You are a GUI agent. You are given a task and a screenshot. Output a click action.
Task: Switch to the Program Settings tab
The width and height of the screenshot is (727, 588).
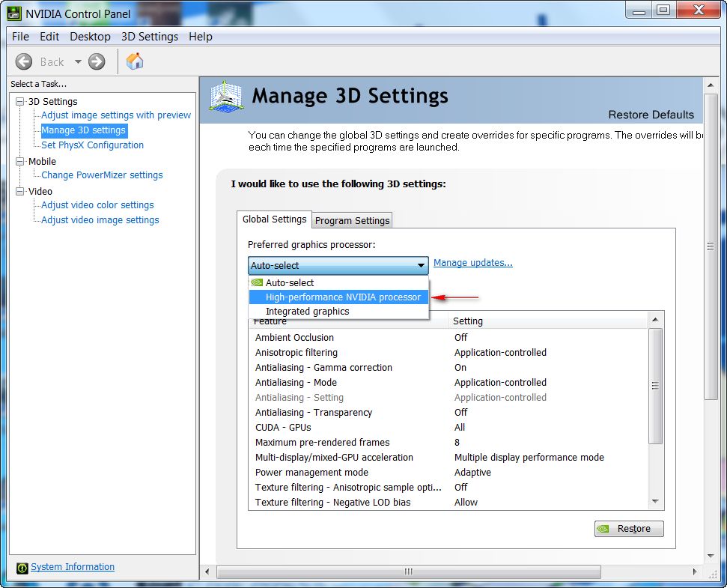(x=352, y=220)
